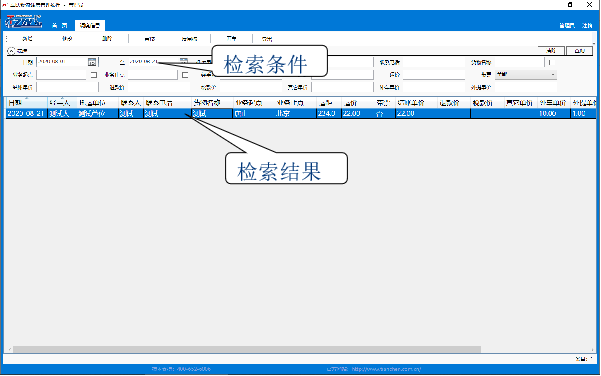Click the 注销 logout link
Viewport: 601px width, 376px height.
point(587,25)
